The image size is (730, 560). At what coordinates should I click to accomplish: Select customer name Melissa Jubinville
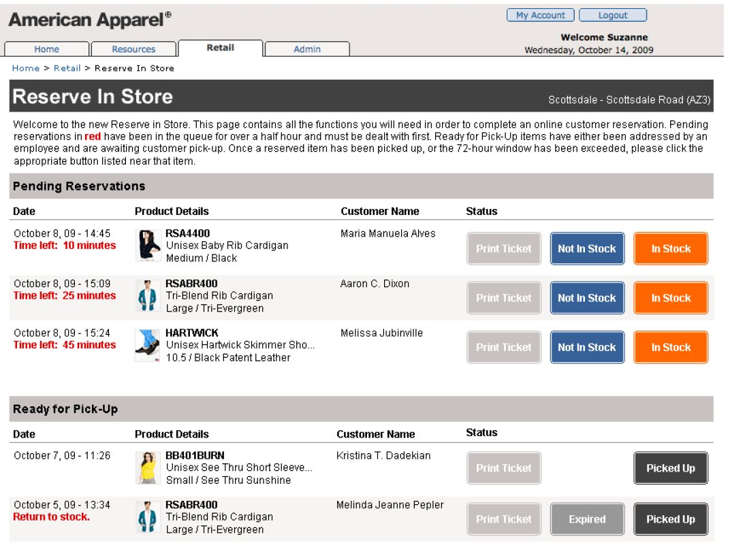382,333
